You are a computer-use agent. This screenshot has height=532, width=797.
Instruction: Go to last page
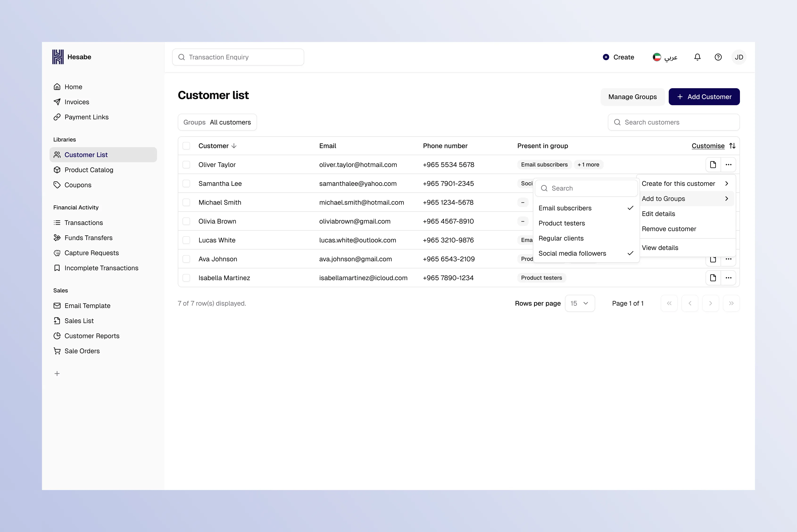pyautogui.click(x=731, y=303)
